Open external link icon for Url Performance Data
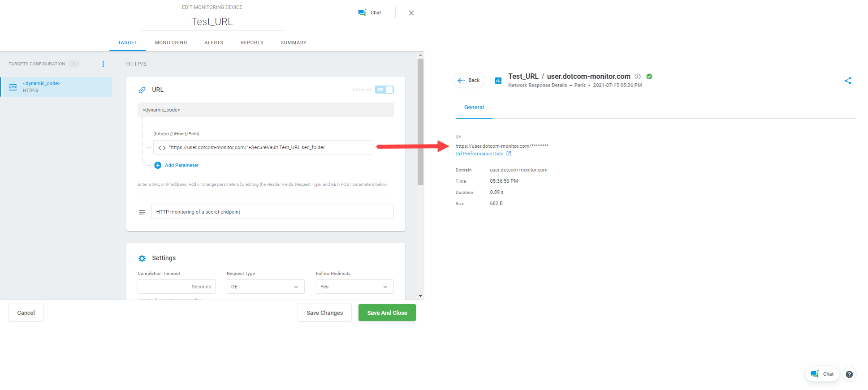 click(509, 154)
